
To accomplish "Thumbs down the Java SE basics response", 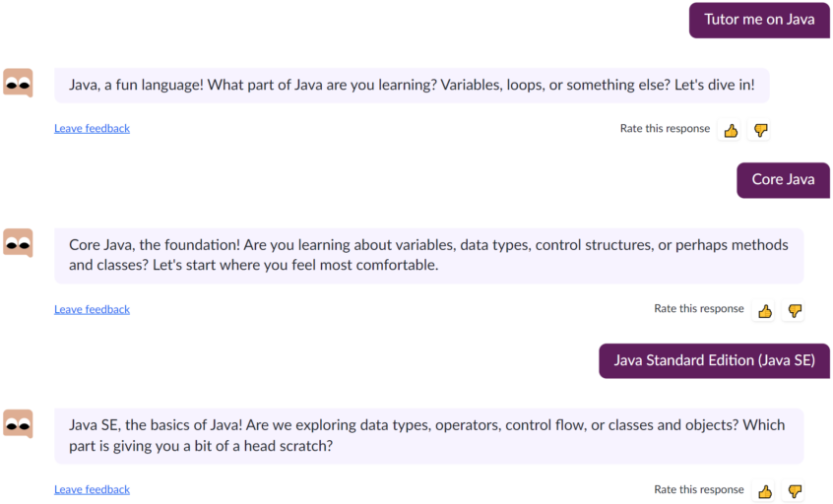I will [x=795, y=491].
